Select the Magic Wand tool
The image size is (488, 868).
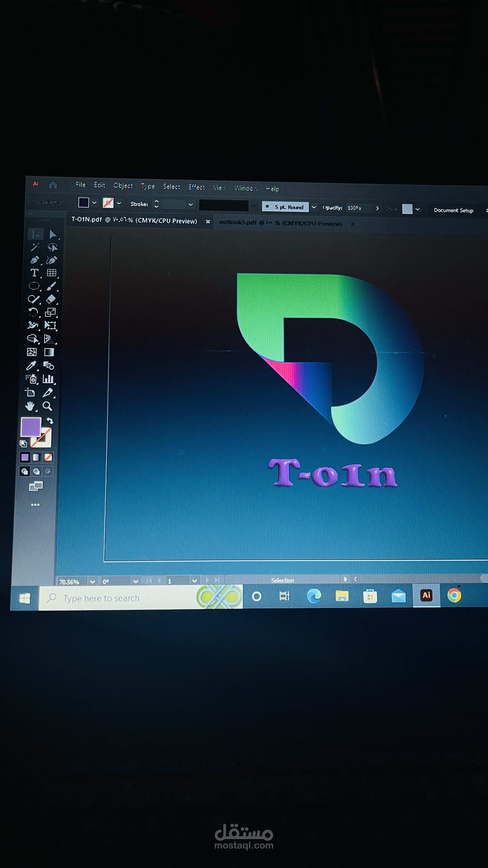click(35, 247)
